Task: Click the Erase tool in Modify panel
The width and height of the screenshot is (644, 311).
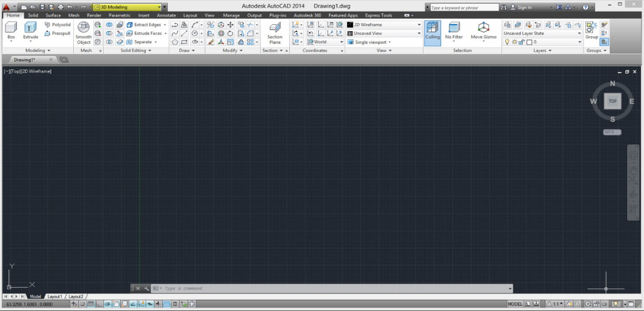Action: click(211, 42)
